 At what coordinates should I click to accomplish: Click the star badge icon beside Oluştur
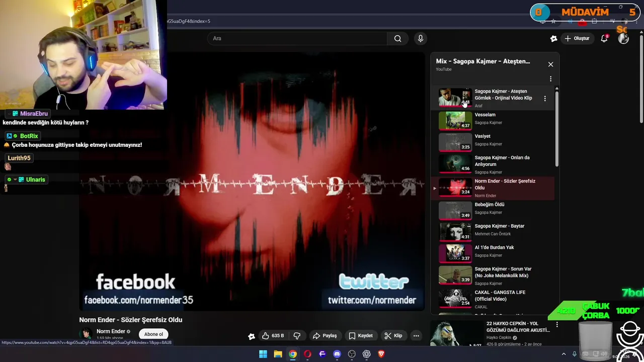click(x=553, y=39)
